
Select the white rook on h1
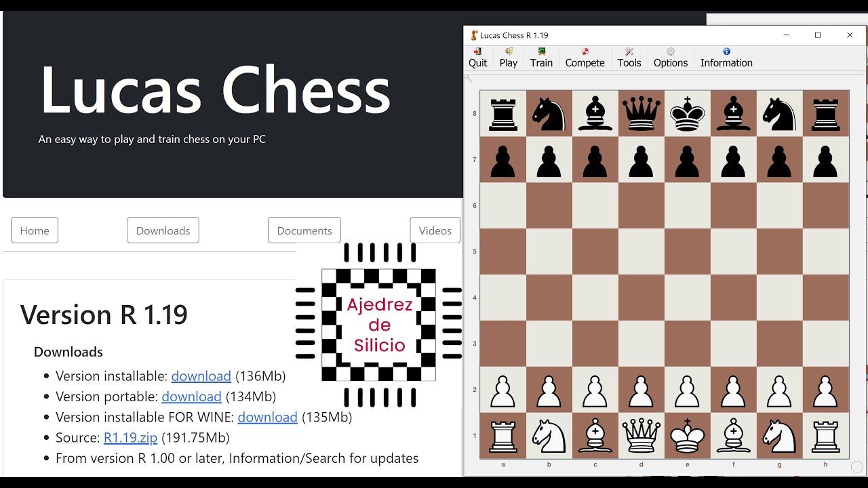826,436
